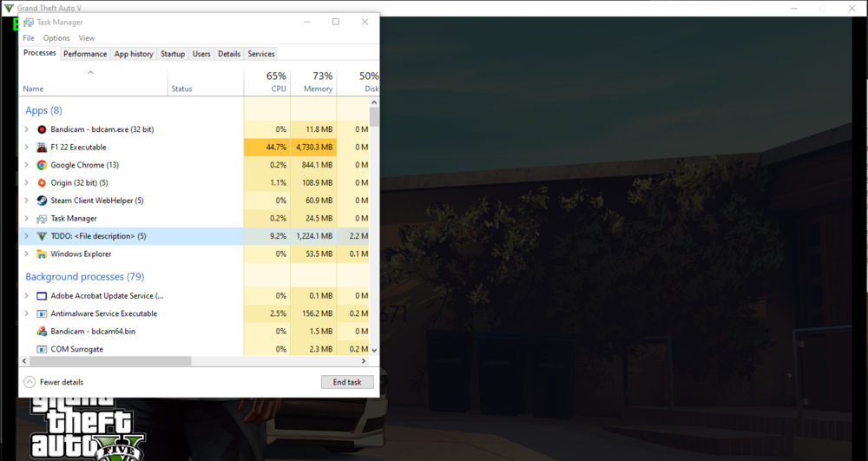The image size is (868, 461).
Task: Click the Adobe Acrobat Update Service icon
Action: point(42,296)
